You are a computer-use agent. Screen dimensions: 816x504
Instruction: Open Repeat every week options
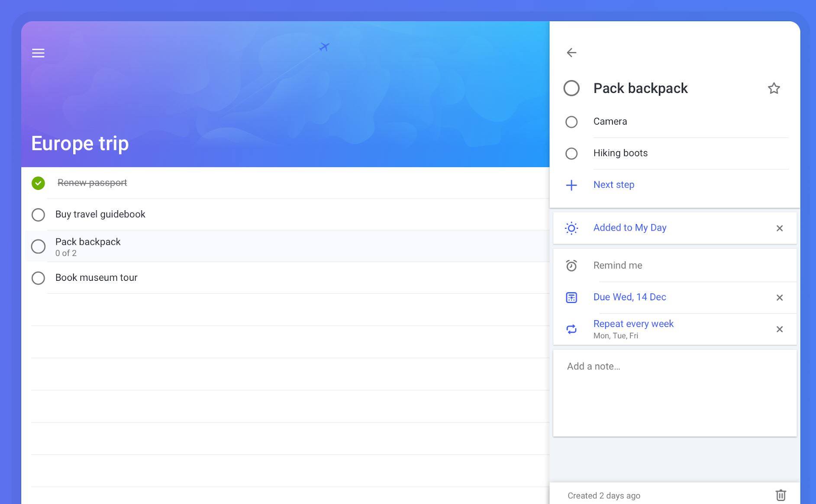coord(633,324)
